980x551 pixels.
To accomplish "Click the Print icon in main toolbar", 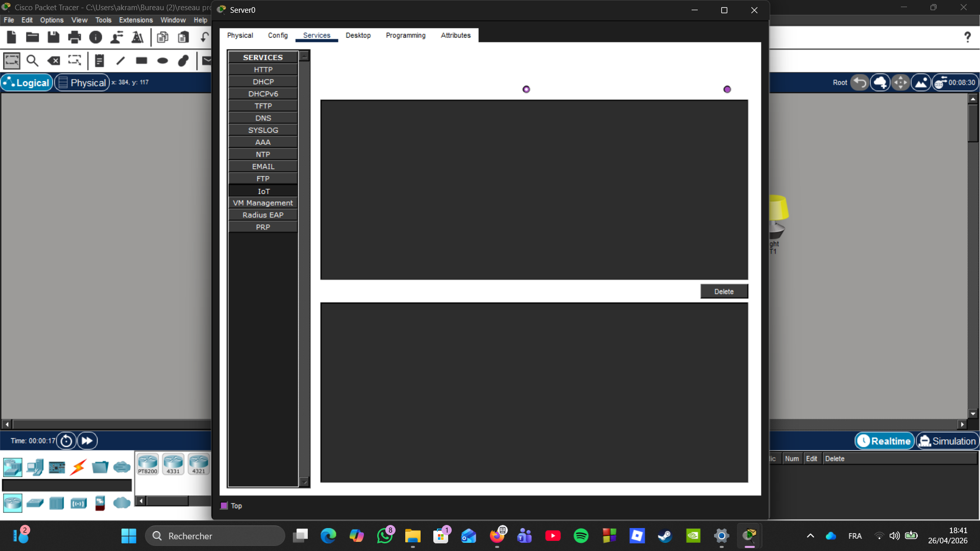I will (x=75, y=37).
